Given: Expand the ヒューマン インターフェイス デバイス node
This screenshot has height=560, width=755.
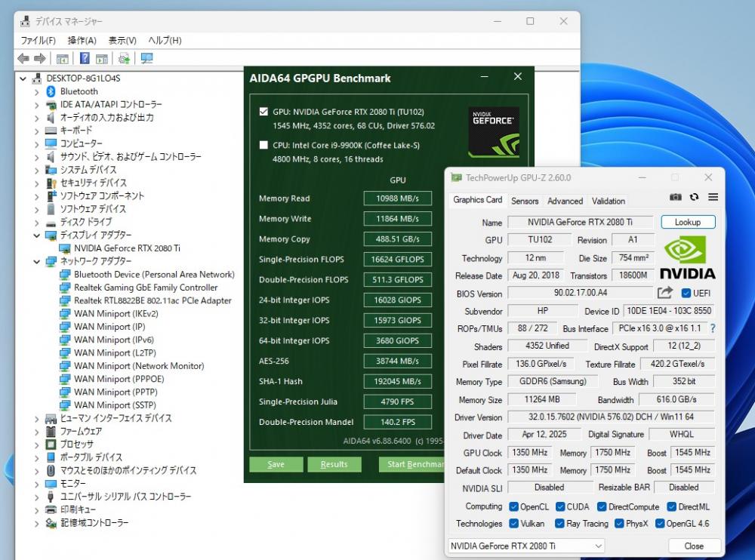Looking at the screenshot, I should click(x=36, y=418).
